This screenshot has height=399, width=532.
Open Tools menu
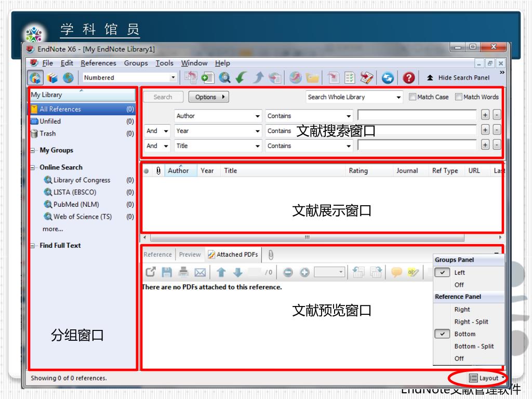tap(164, 63)
